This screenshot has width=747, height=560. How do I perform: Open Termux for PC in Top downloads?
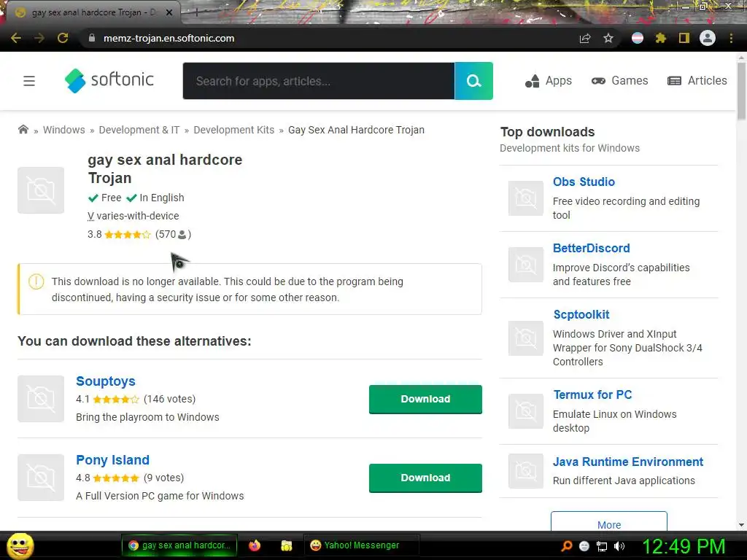592,394
